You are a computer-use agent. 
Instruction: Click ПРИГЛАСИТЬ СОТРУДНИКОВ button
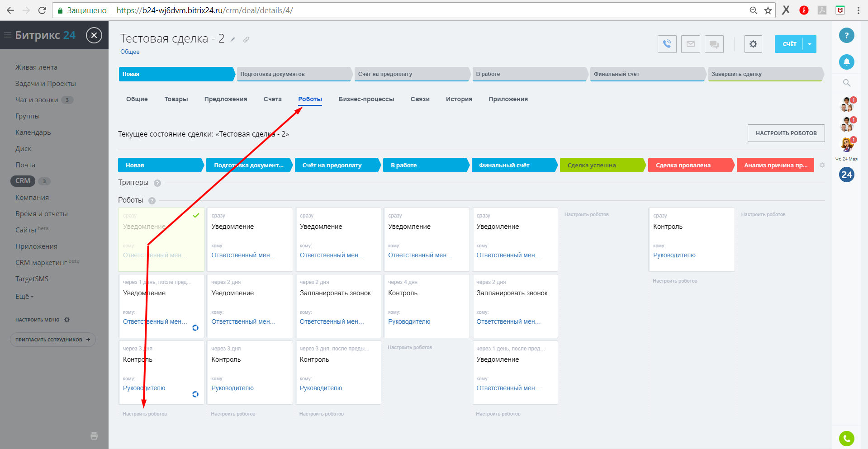[52, 340]
